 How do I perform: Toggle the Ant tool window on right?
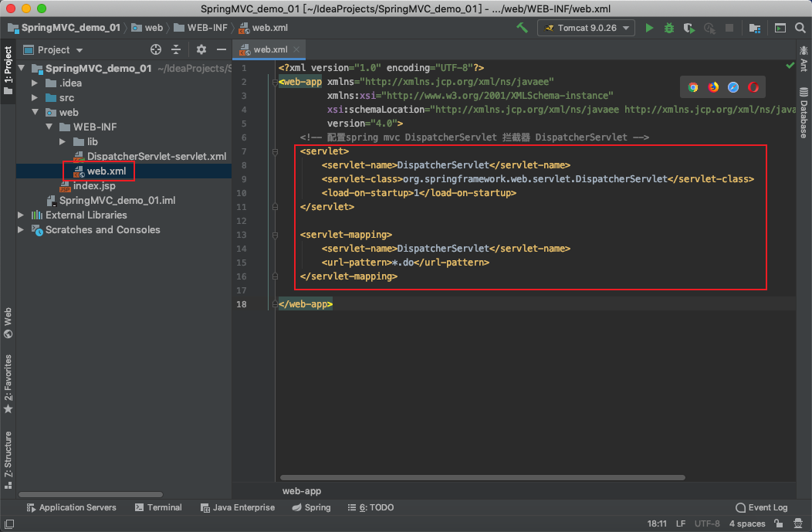tap(804, 59)
